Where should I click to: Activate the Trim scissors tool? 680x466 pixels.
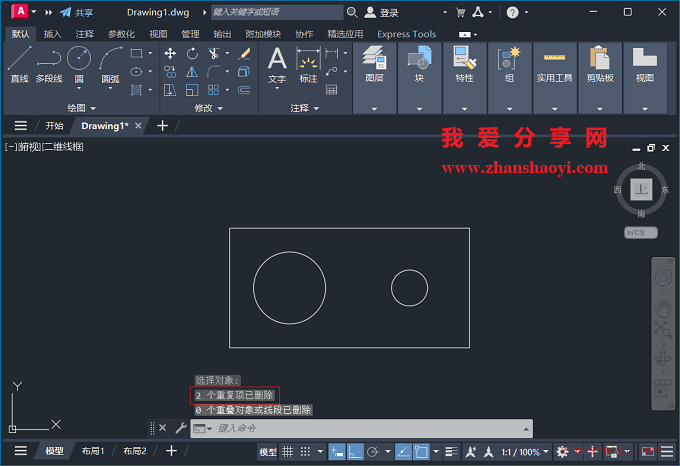point(213,53)
